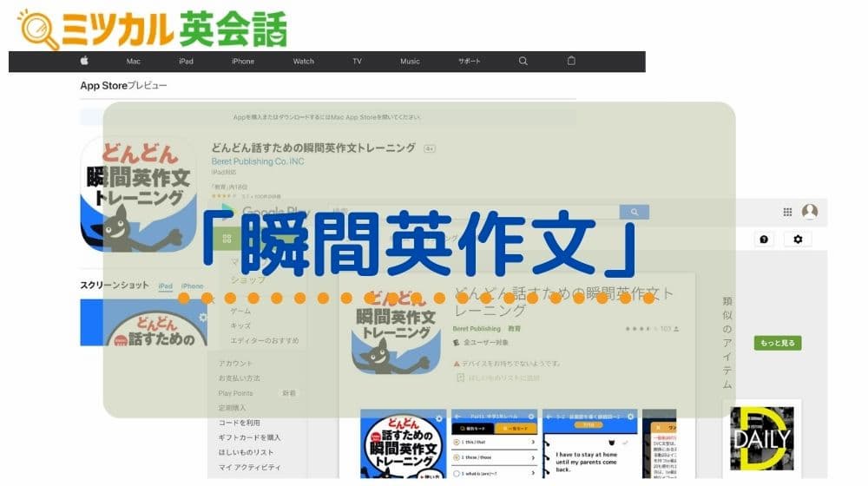
Task: Open ほしいものリスト in Google Play sidebar
Action: pyautogui.click(x=247, y=453)
